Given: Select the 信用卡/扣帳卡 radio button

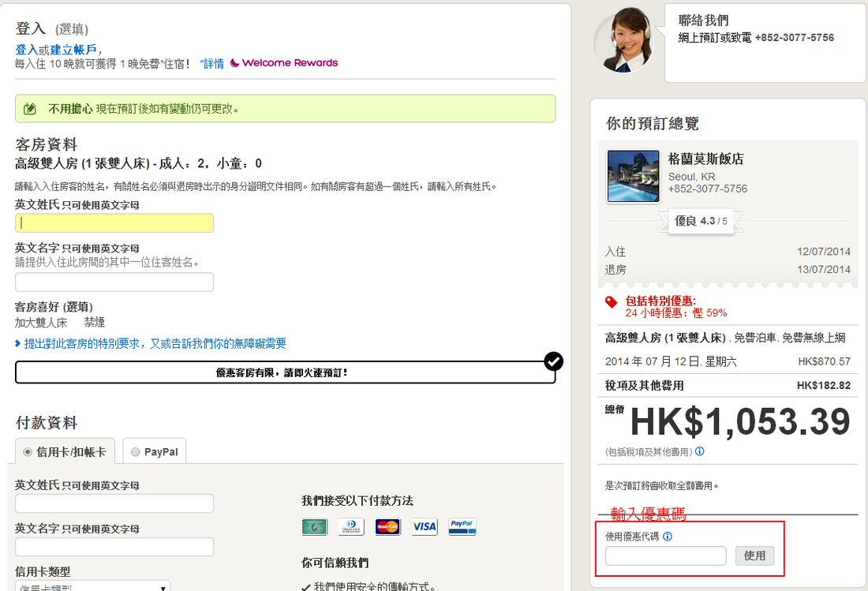Looking at the screenshot, I should 28,452.
